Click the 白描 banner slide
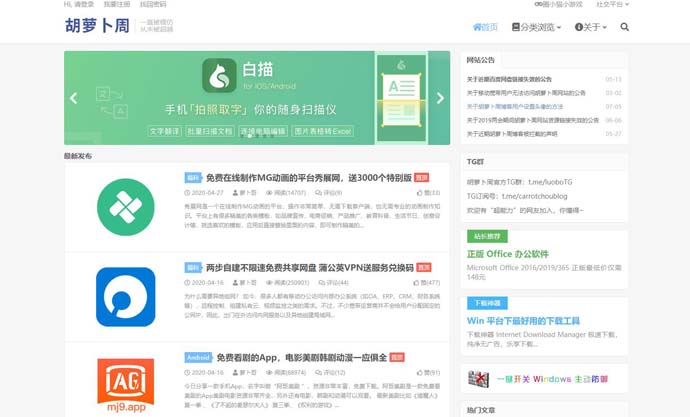This screenshot has width=690, height=417. pos(257,98)
